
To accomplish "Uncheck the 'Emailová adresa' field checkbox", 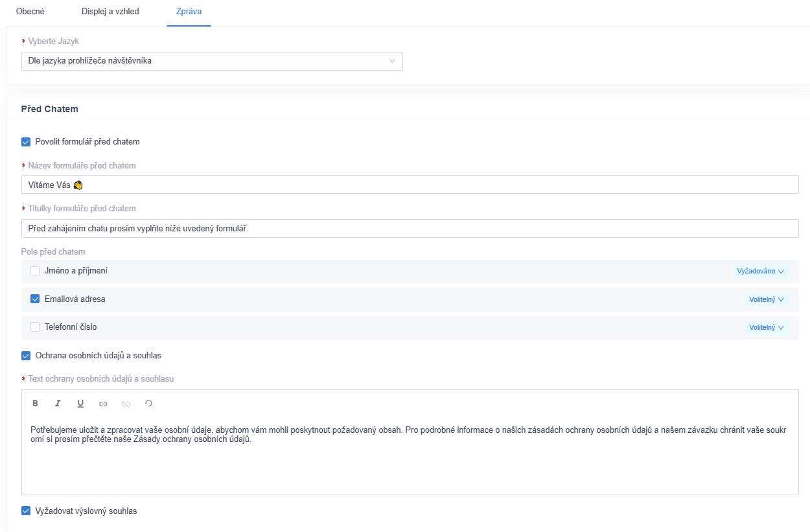I will (35, 299).
